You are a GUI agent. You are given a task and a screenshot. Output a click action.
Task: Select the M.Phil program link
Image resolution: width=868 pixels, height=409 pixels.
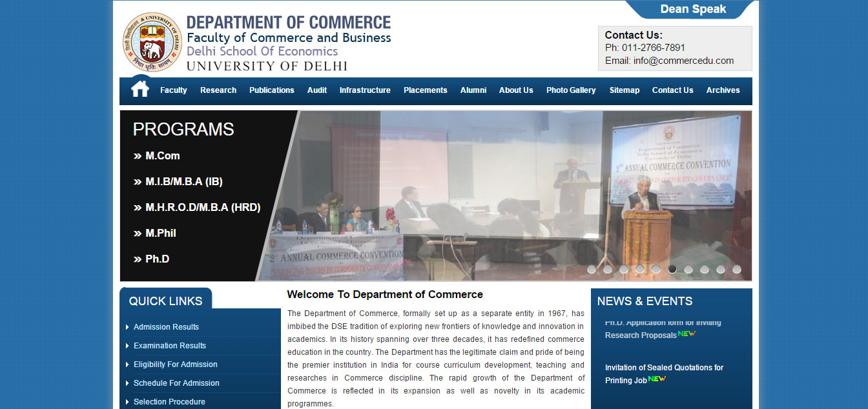click(161, 233)
